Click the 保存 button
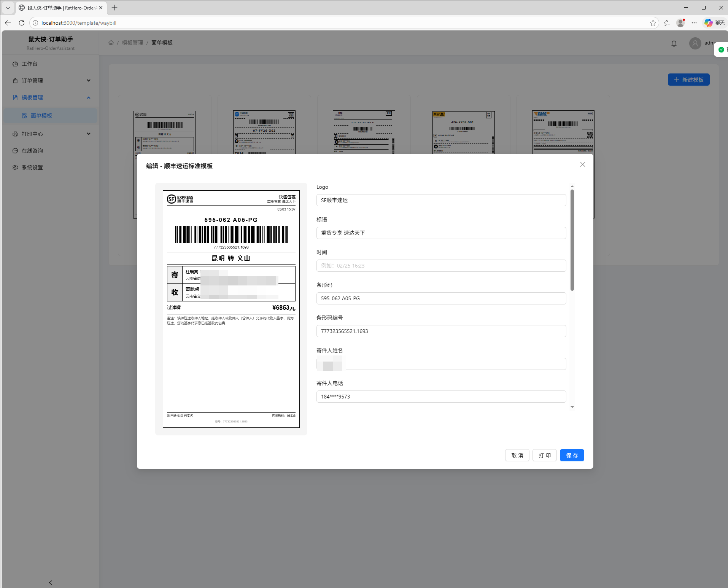The image size is (728, 588). 571,455
